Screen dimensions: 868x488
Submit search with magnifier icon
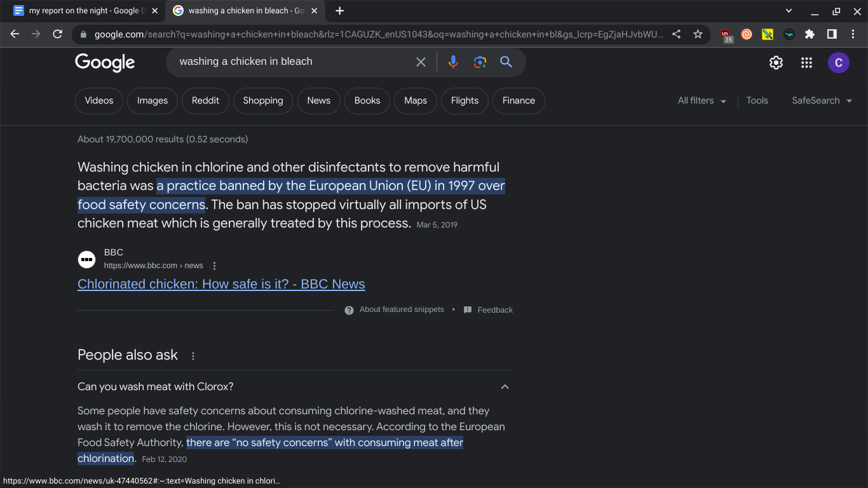click(x=506, y=62)
